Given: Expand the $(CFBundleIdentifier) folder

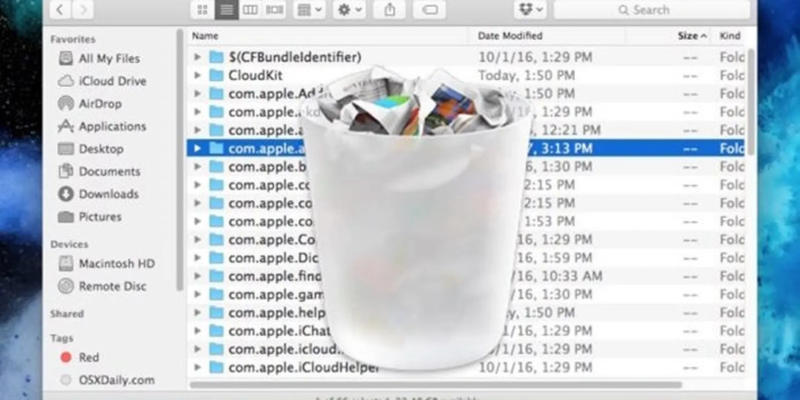Looking at the screenshot, I should (197, 57).
